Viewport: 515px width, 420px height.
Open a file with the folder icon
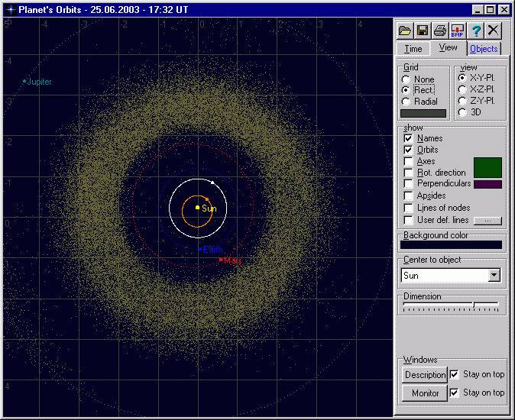click(405, 31)
